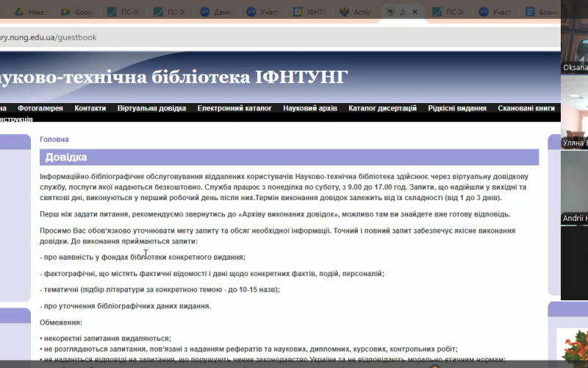The width and height of the screenshot is (588, 368).
Task: Open the Zoom 'Данн' browser tab
Action: [x=217, y=12]
